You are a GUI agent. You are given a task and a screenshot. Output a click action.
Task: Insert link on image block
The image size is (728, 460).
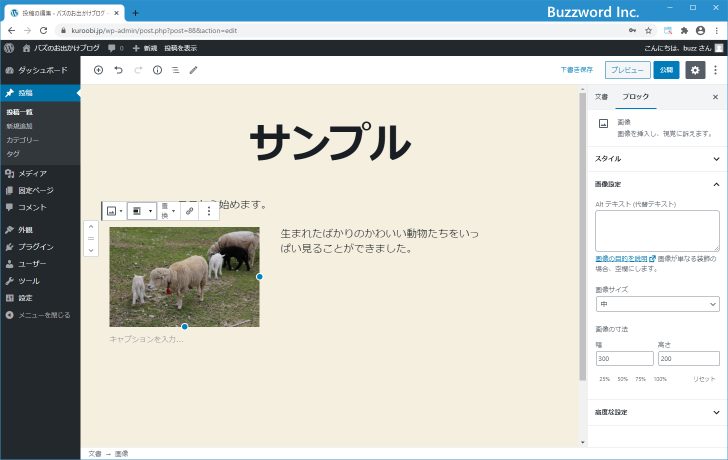tap(189, 211)
